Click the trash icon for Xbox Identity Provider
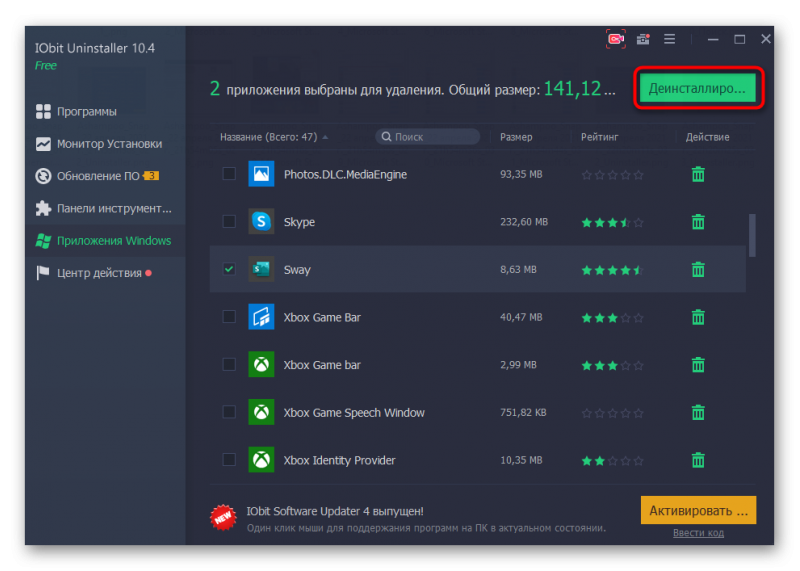This screenshot has width=800, height=571. pyautogui.click(x=698, y=460)
